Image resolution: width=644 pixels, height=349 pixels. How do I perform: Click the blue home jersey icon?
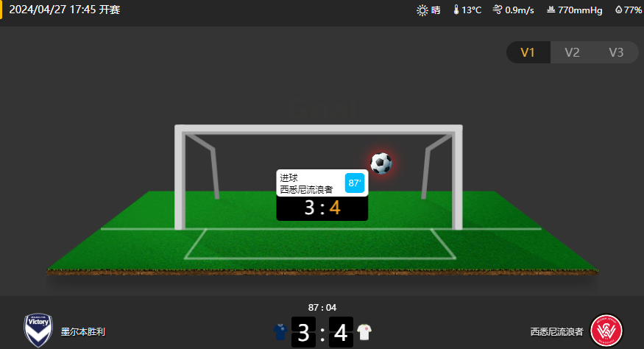point(280,332)
